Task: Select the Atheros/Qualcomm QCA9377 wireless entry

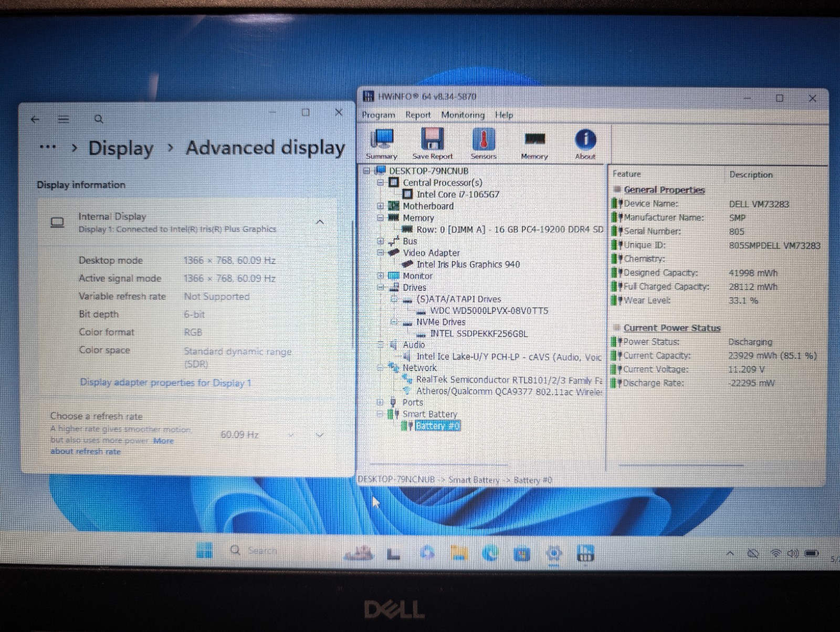Action: pyautogui.click(x=509, y=391)
